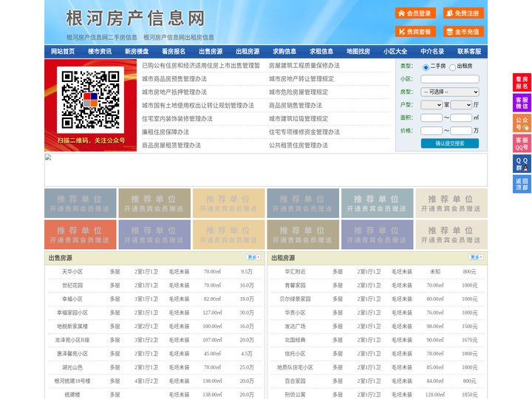Click the red 看房报名 side icon

point(522,83)
